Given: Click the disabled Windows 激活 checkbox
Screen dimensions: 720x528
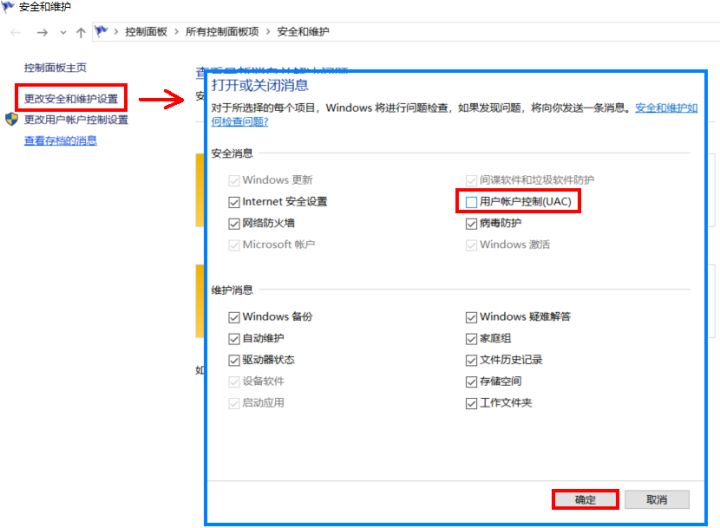Looking at the screenshot, I should (471, 245).
